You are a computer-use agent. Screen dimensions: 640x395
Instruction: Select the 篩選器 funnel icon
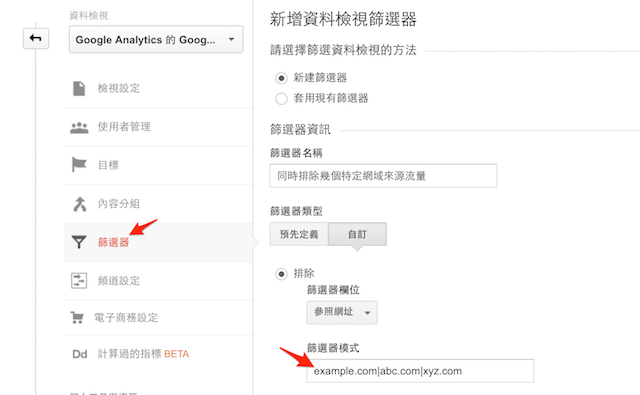point(79,242)
